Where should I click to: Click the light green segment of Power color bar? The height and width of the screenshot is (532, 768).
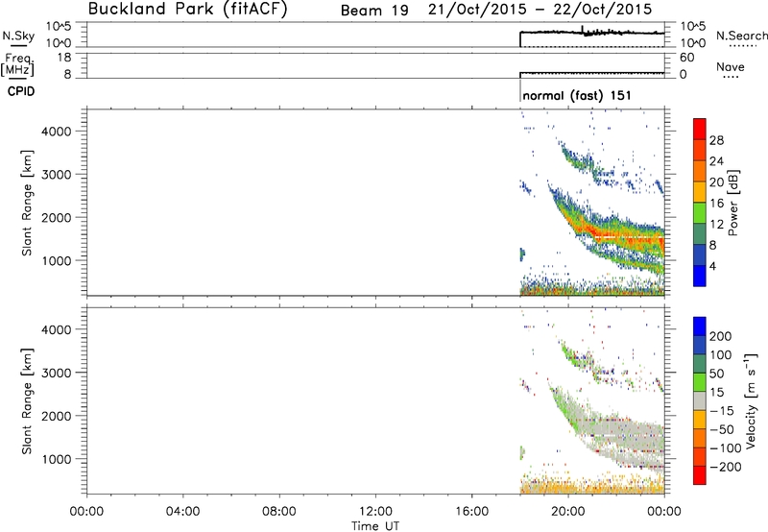click(x=700, y=212)
